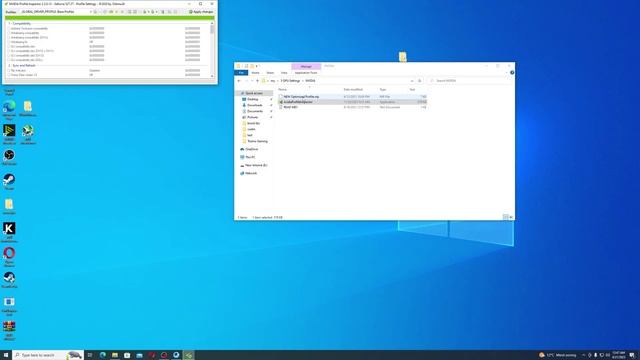Open the taskbar clock and date
This screenshot has height=360, width=640.
pos(619,355)
